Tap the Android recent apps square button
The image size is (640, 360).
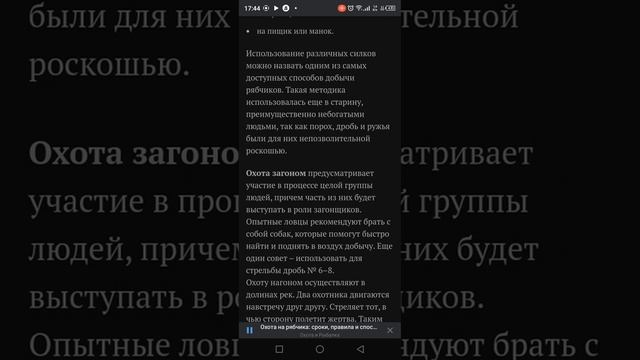pyautogui.click(x=279, y=349)
